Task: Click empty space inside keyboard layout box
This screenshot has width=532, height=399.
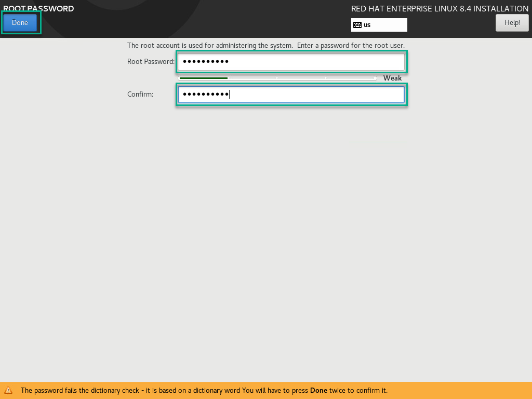Action: [390, 25]
